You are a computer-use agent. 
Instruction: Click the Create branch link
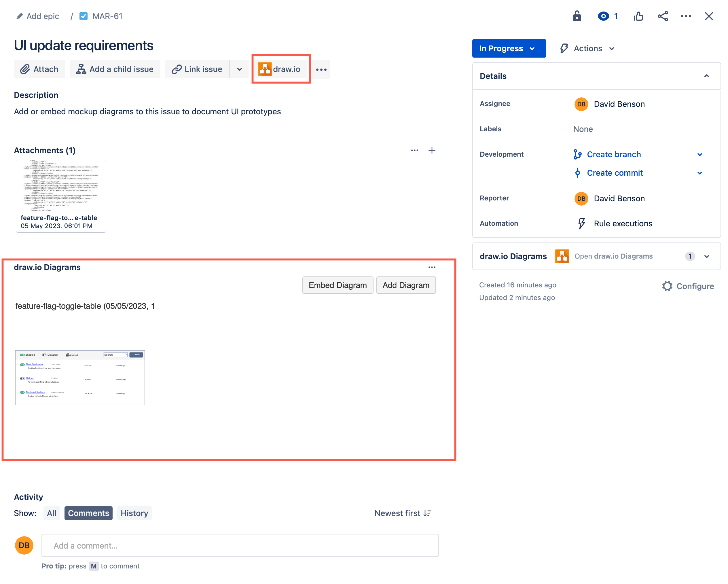tap(614, 154)
